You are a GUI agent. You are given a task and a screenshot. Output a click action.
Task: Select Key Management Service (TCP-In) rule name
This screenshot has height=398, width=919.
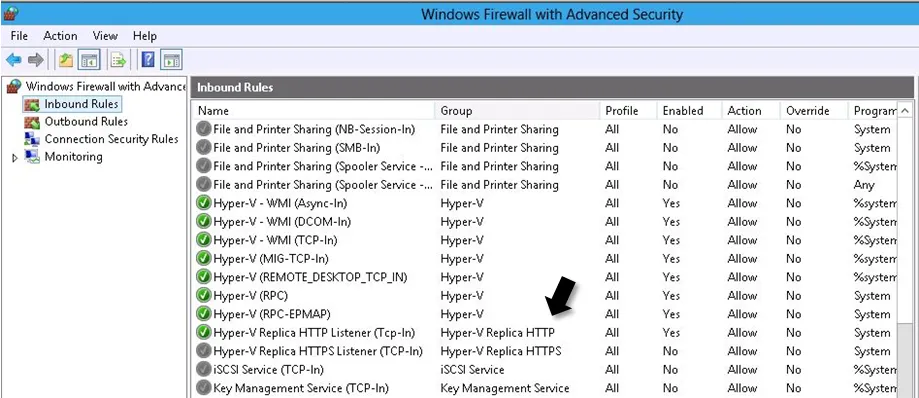coord(301,388)
